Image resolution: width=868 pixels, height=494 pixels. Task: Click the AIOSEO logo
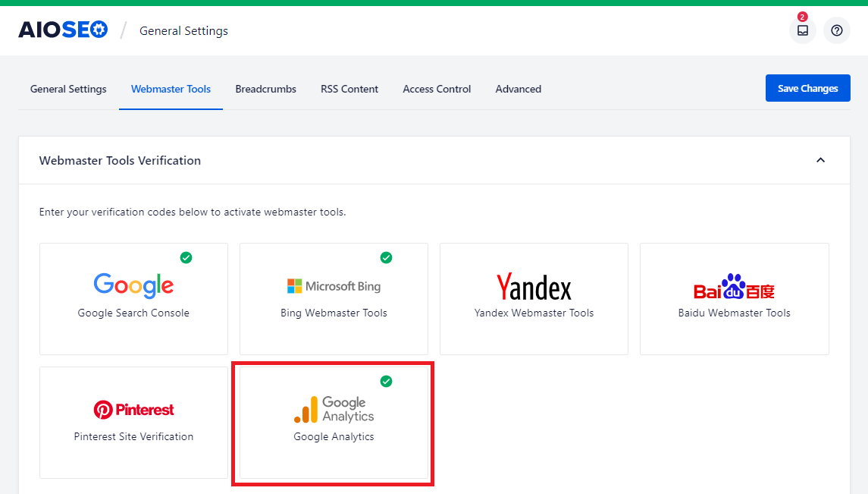(x=63, y=30)
